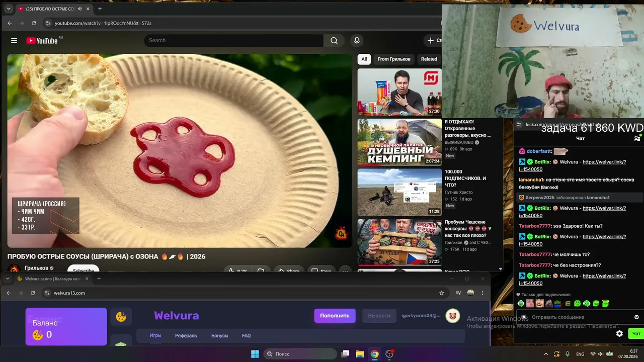Bookmark the Welvura page with the star

tap(442, 293)
